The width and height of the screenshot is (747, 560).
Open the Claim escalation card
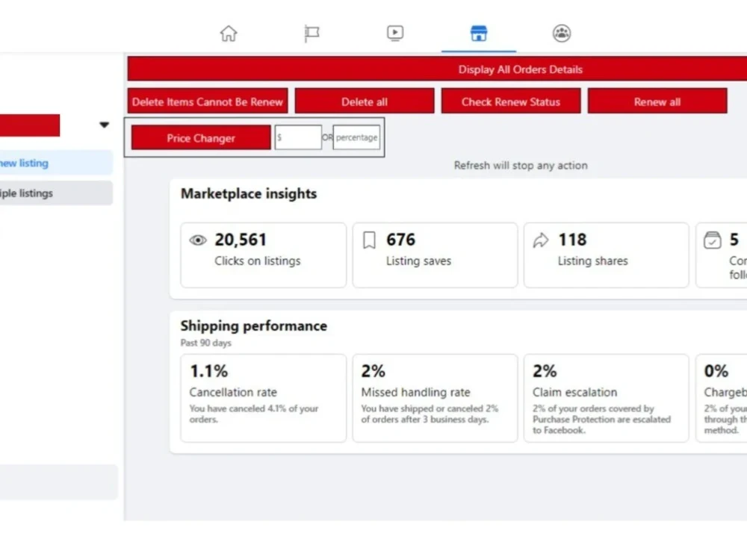[606, 398]
